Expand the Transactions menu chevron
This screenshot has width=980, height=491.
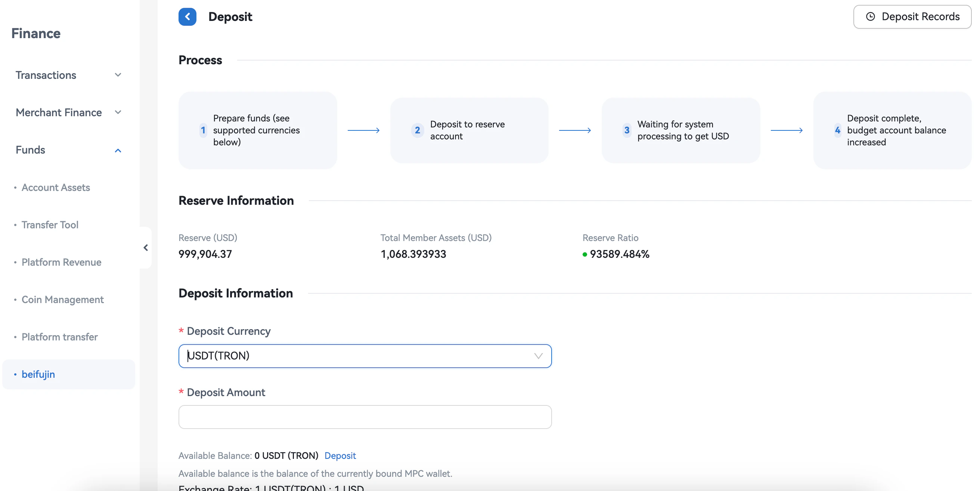[118, 75]
